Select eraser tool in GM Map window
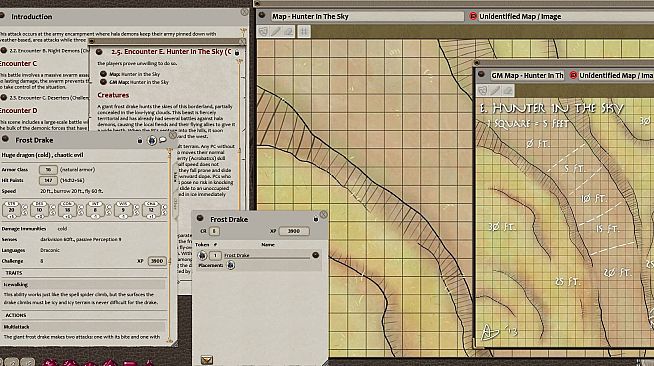This screenshot has width=654, height=366. click(x=508, y=90)
